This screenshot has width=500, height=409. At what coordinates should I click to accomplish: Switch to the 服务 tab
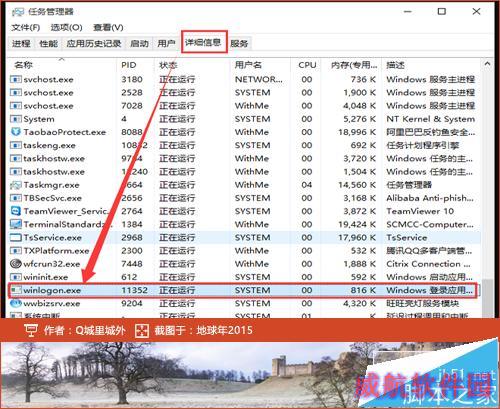(x=239, y=44)
